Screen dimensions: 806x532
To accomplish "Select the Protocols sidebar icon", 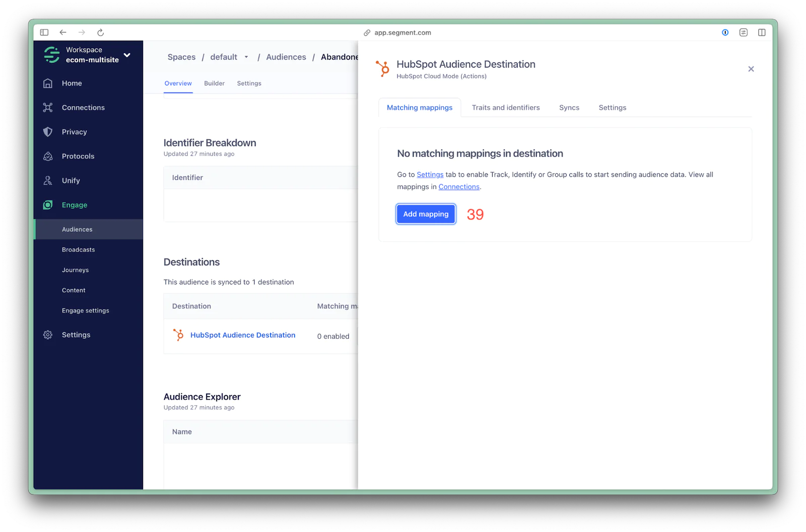I will [x=48, y=157].
